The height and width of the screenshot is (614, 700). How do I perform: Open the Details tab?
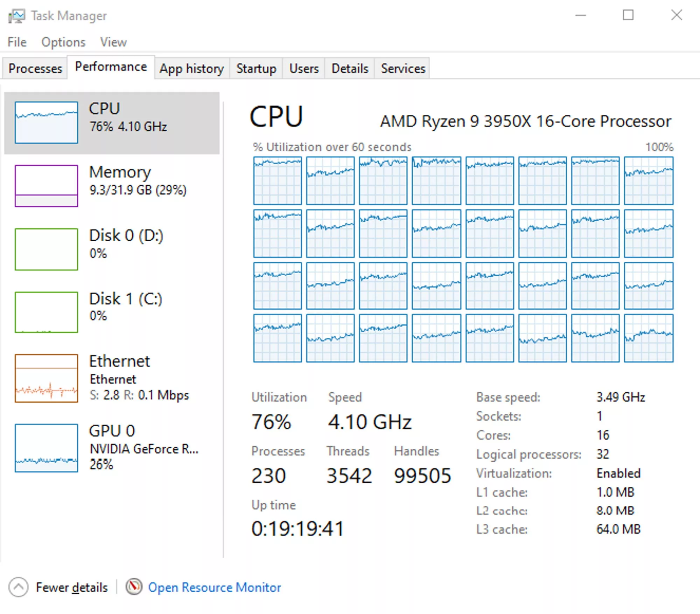[x=350, y=68]
